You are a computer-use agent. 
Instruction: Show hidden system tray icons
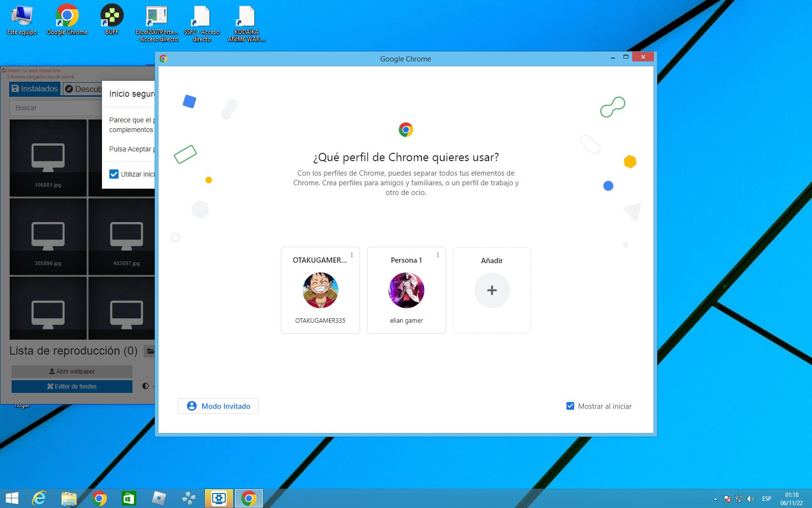(x=715, y=499)
